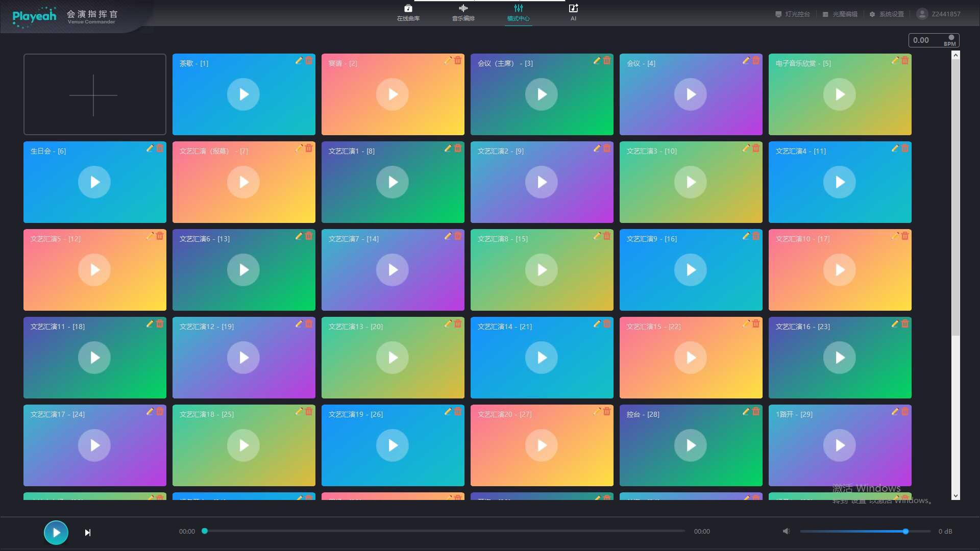Edit the 文艺汇演11 - [18] mode
980x551 pixels.
150,324
